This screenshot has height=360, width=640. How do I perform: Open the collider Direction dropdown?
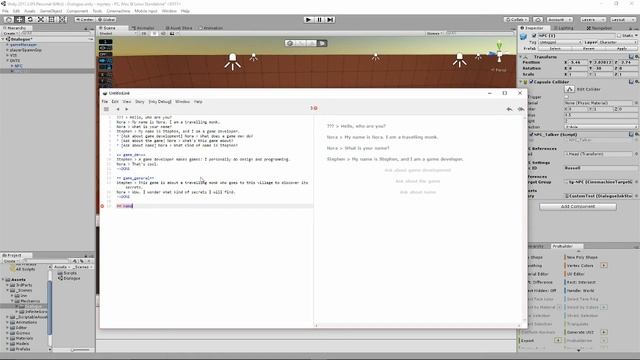(600, 127)
